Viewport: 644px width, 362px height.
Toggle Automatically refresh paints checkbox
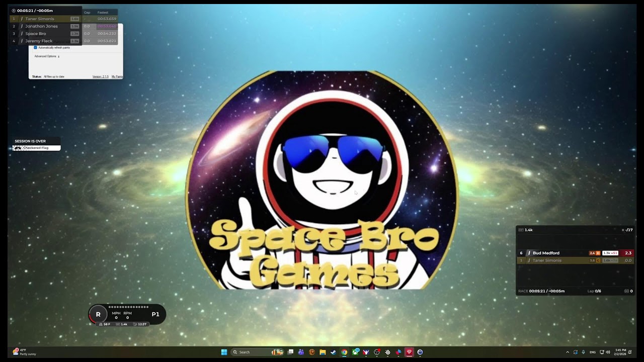point(35,47)
